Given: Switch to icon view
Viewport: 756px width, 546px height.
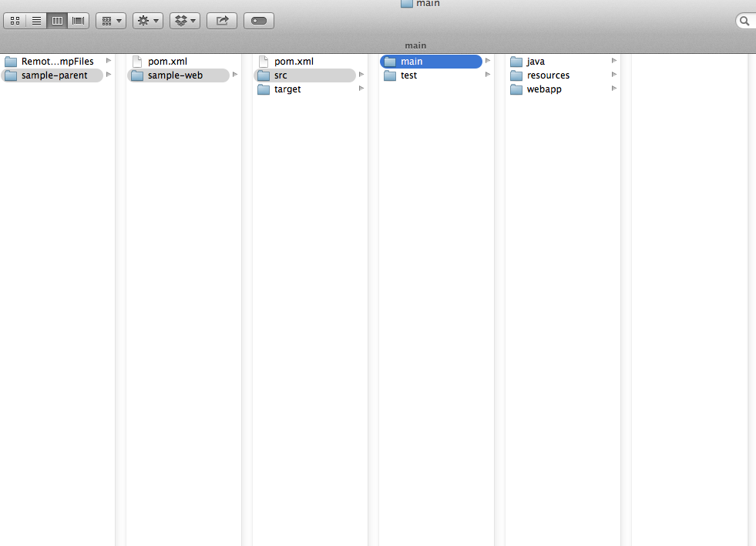Looking at the screenshot, I should click(15, 21).
